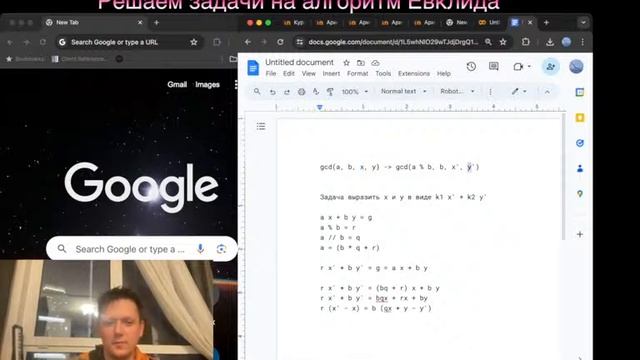Reload the Google Docs page
The image size is (640, 360).
(280, 42)
